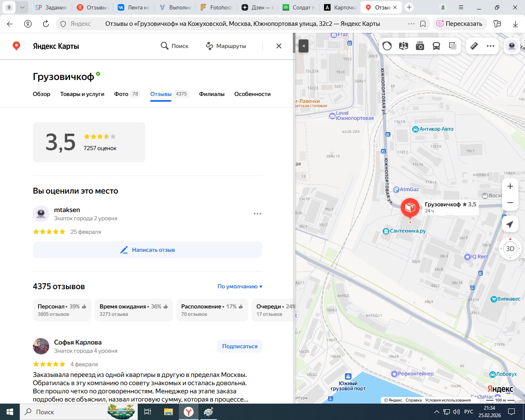
Task: Toggle public transport layer on map
Action: (x=436, y=46)
